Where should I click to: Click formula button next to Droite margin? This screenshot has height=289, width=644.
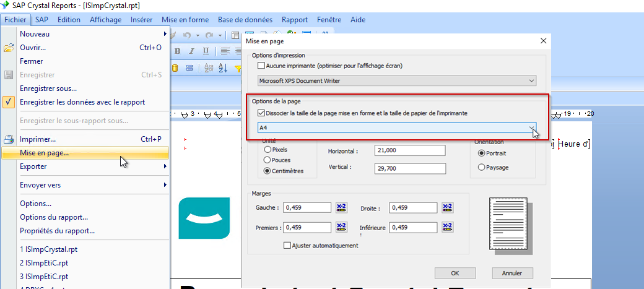coord(447,207)
